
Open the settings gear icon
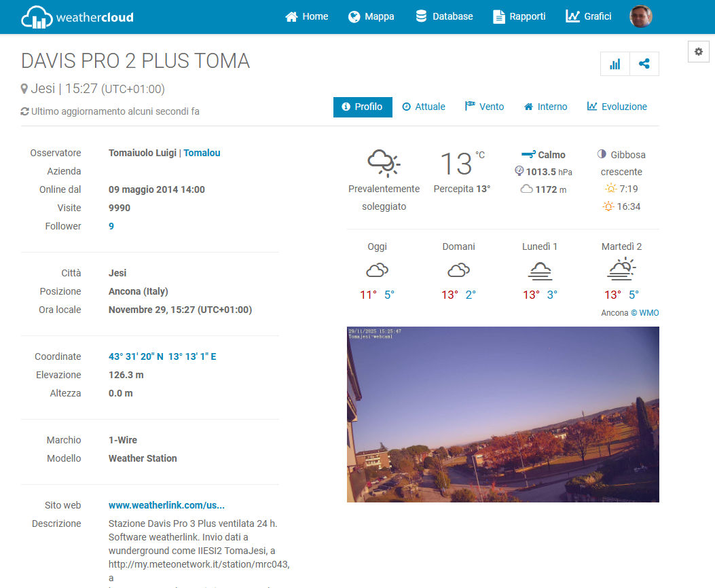(x=698, y=52)
